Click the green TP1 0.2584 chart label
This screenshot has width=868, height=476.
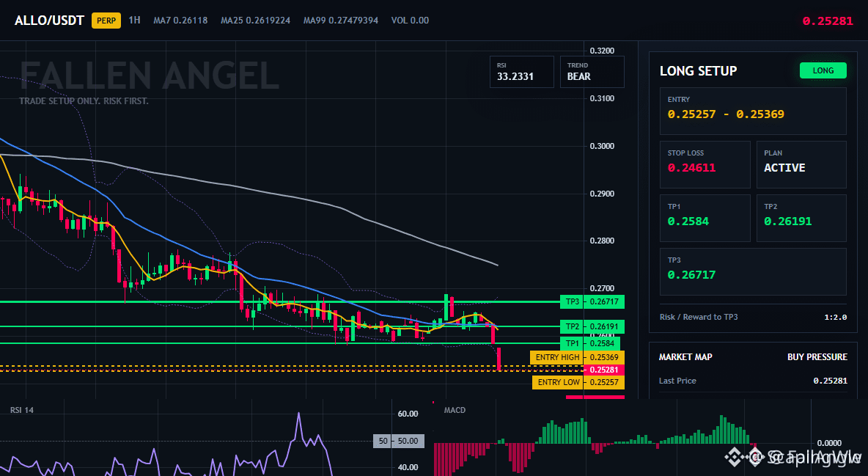[x=589, y=343]
